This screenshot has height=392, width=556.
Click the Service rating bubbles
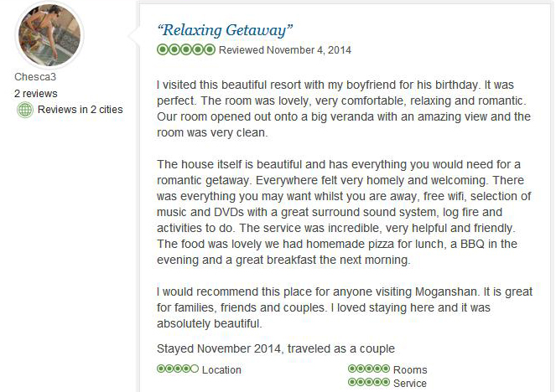369,382
